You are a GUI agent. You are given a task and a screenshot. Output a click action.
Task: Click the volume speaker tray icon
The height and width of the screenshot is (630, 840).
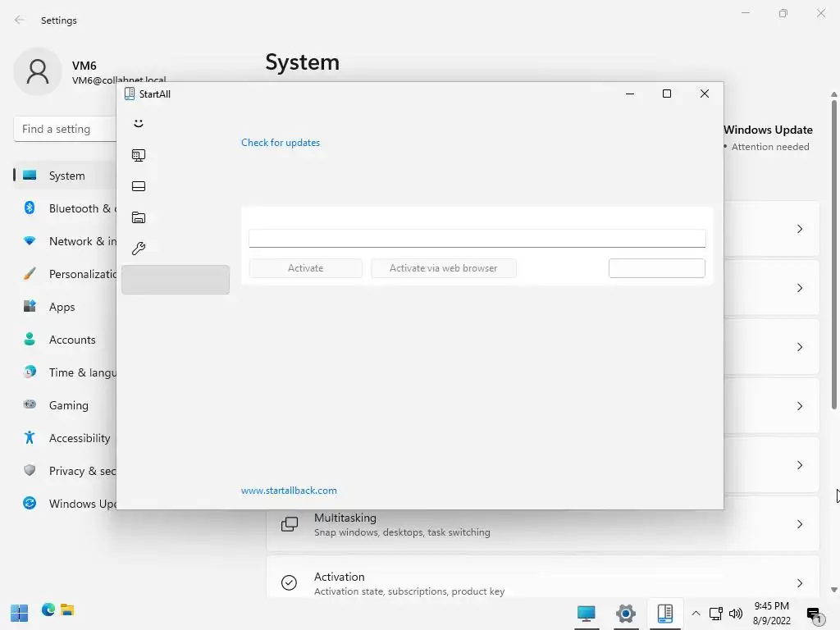(736, 614)
